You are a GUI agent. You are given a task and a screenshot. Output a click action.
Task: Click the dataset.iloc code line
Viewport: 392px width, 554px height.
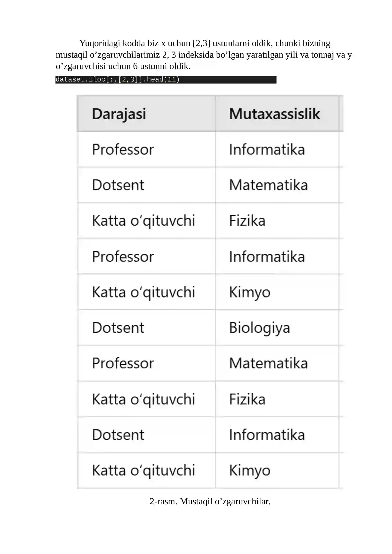coord(166,80)
